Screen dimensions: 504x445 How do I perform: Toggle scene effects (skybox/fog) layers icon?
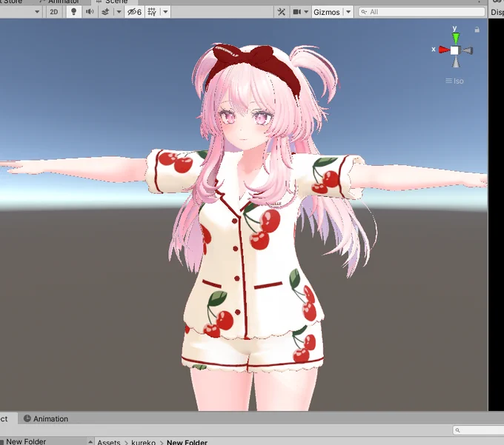click(105, 12)
